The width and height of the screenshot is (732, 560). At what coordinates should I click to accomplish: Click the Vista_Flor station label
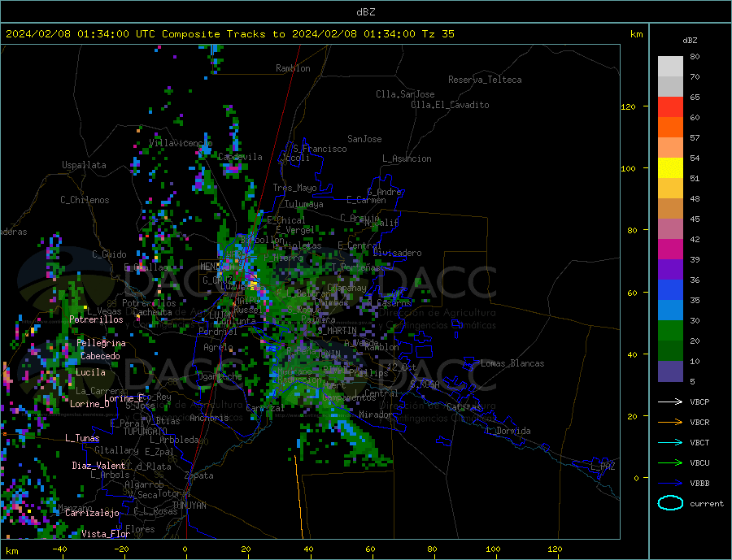pos(106,534)
